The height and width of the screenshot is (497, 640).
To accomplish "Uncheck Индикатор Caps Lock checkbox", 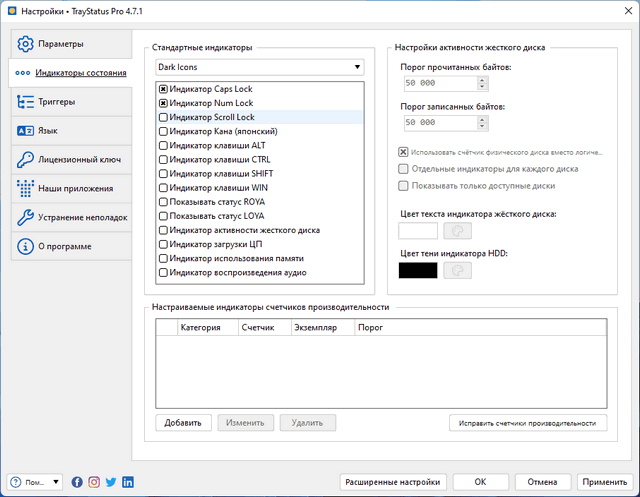I will 163,89.
